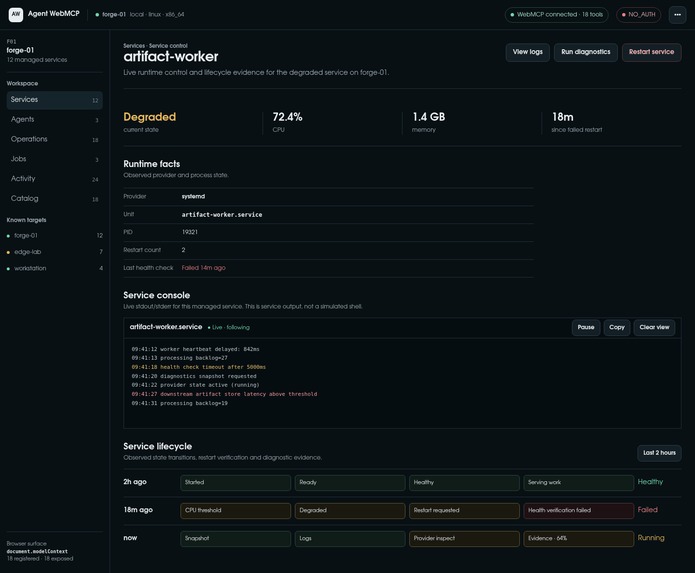Click the NO_AUTH status badge
695x573 pixels.
[638, 15]
